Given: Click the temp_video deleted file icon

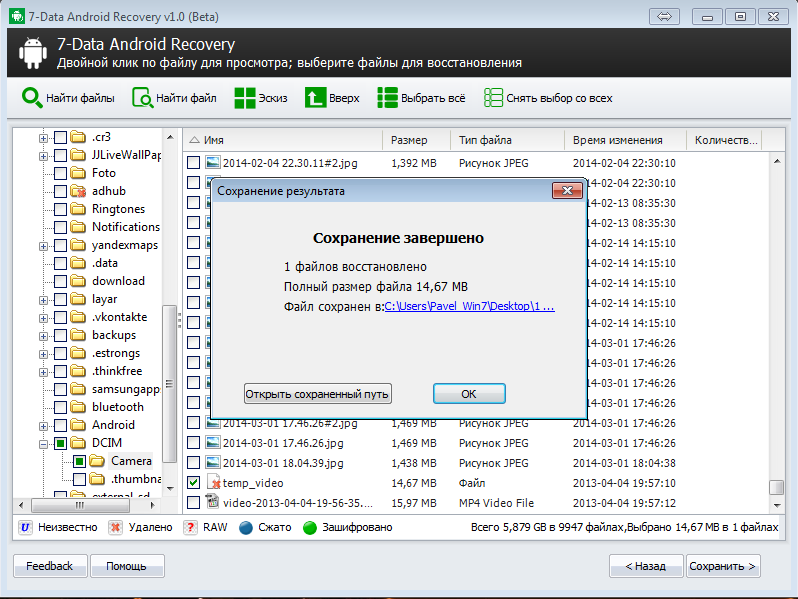Looking at the screenshot, I should [x=213, y=482].
